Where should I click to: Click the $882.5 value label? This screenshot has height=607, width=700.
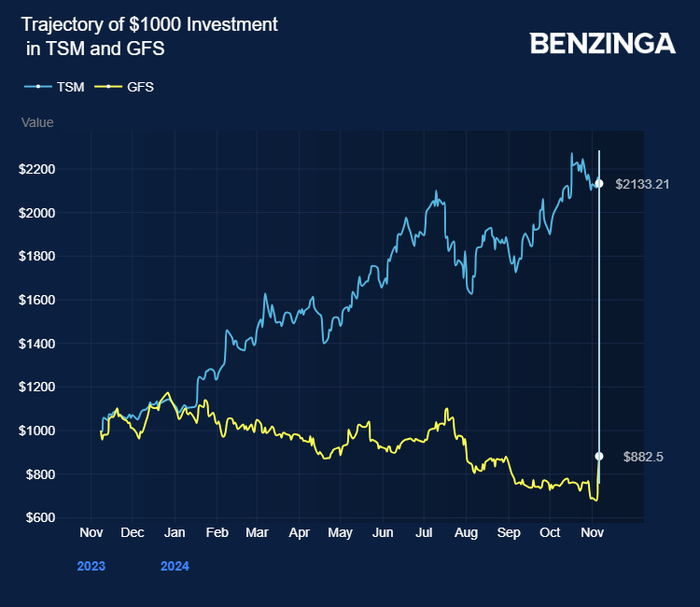pos(637,457)
